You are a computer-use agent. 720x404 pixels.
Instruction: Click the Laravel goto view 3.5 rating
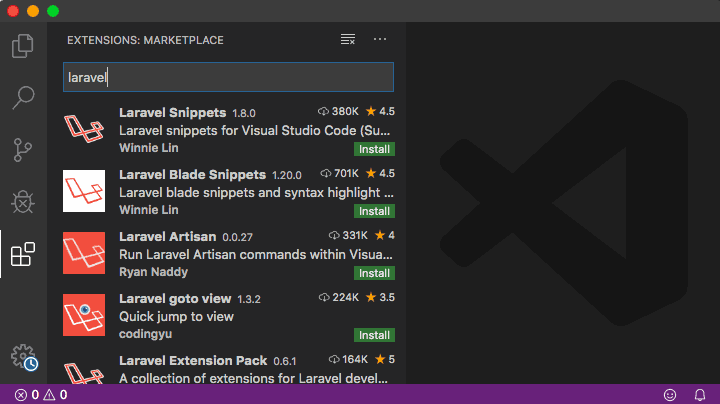(x=380, y=297)
